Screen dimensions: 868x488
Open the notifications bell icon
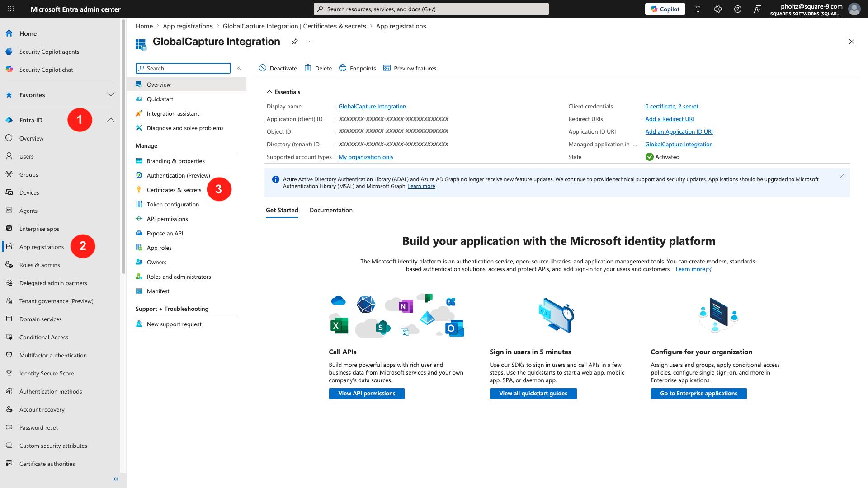698,9
